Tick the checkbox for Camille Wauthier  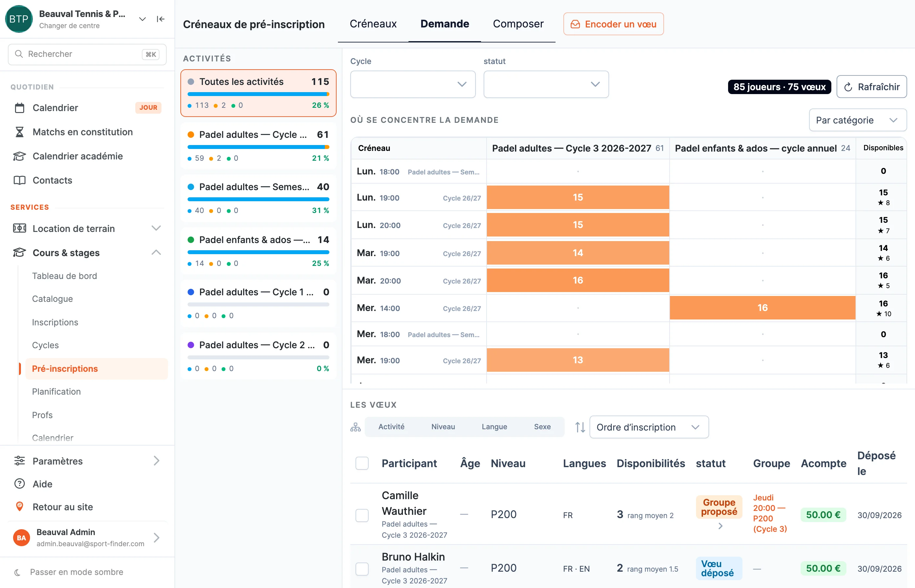[362, 515]
